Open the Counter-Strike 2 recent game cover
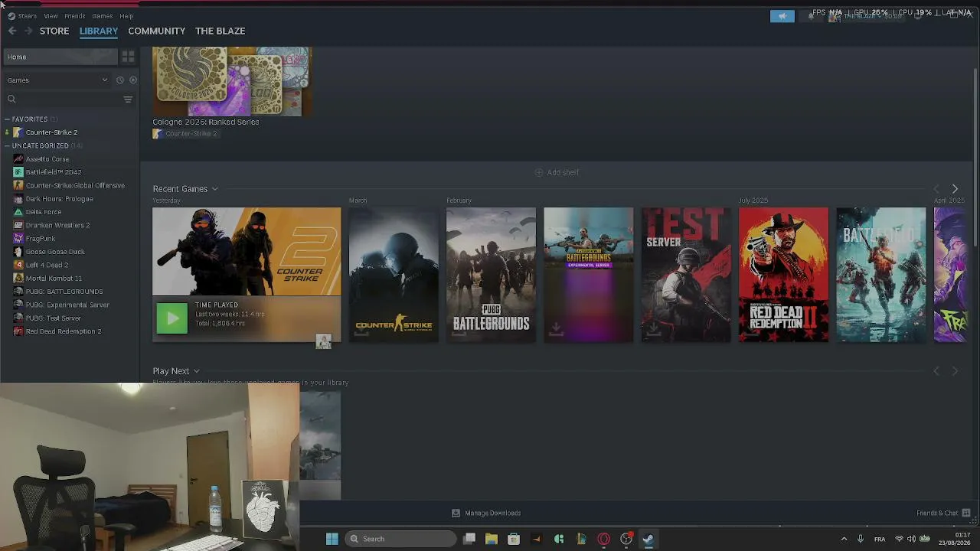 247,252
